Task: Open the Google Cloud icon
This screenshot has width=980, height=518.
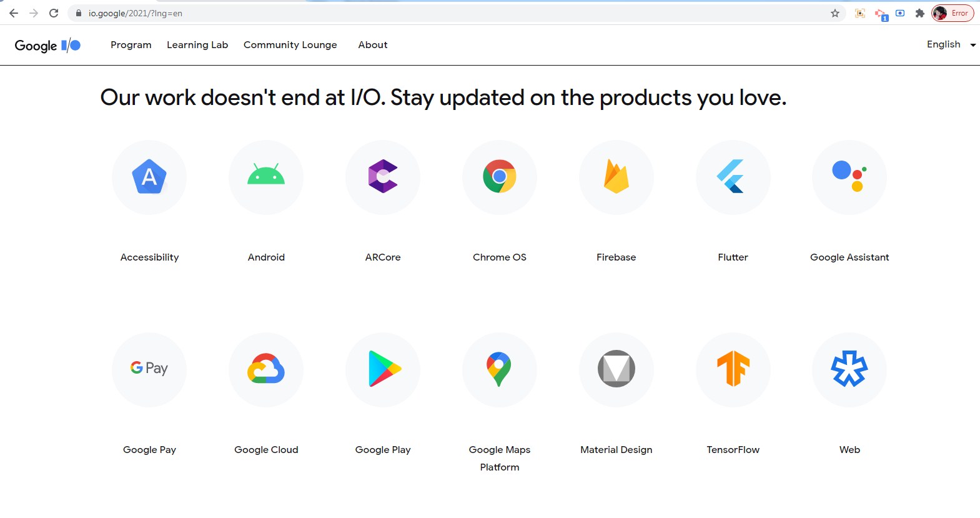Action: tap(266, 370)
